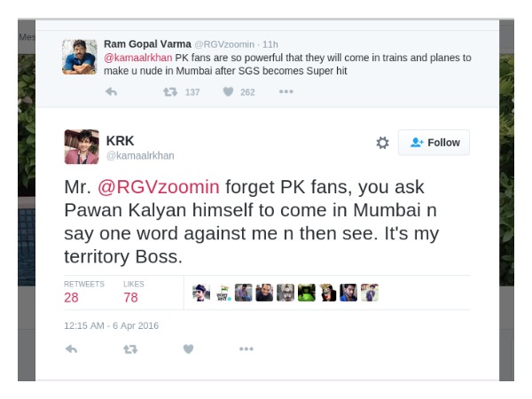Open the tweet timestamp 12:15 AM - 6 Apr 2016
This screenshot has height=399, width=532.
point(111,325)
